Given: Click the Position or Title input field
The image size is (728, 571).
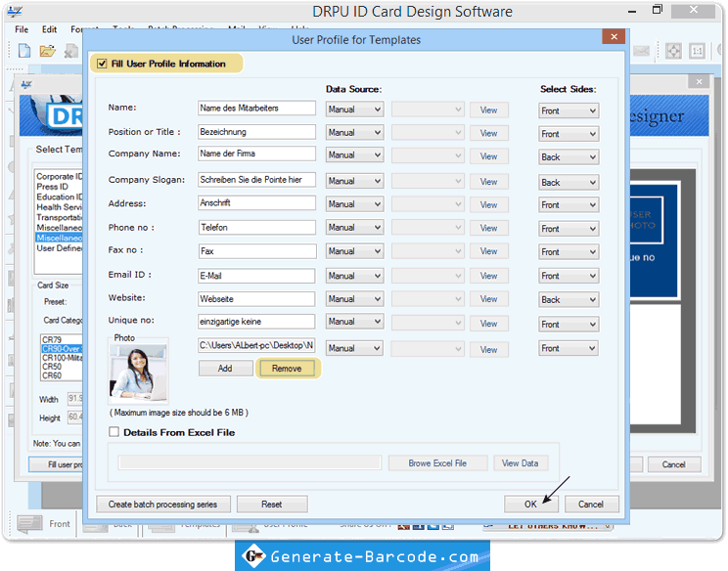Looking at the screenshot, I should pos(256,132).
